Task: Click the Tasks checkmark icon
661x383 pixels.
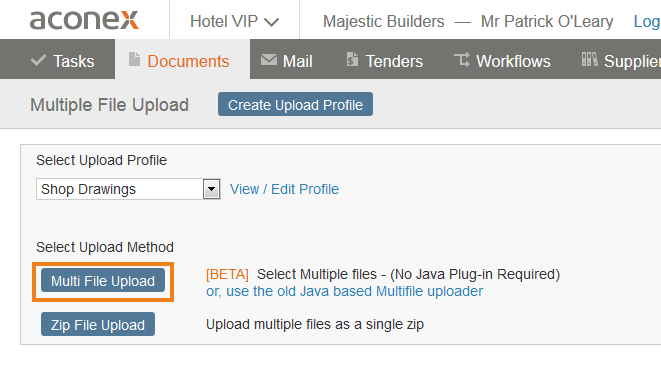Action: pyautogui.click(x=38, y=60)
